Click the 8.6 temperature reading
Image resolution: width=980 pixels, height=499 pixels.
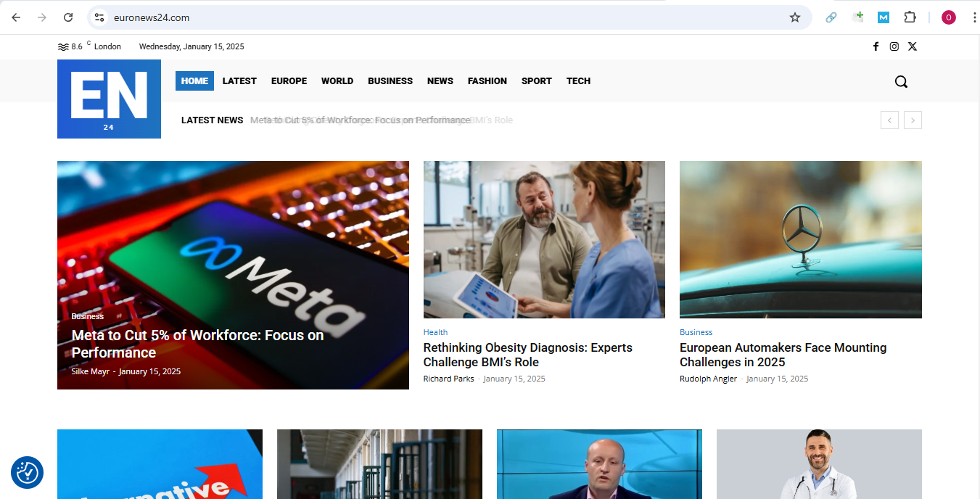[x=77, y=46]
